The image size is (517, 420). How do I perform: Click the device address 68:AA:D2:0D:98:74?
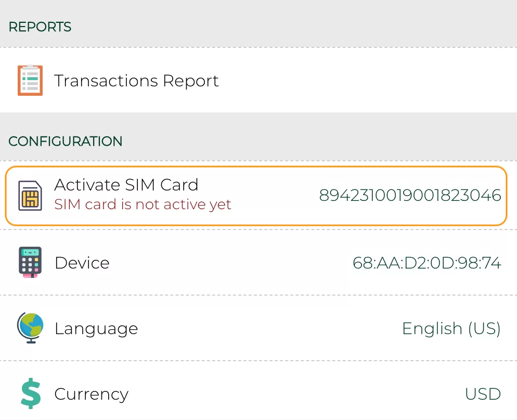point(426,263)
